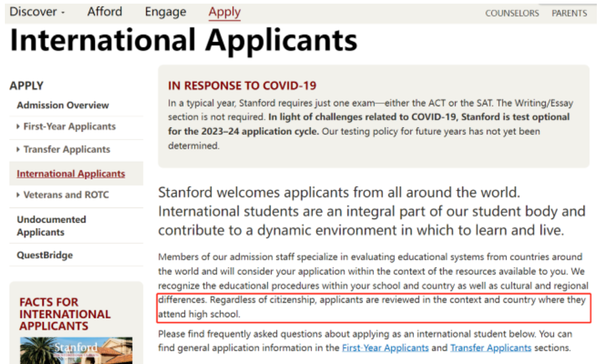Click the Facts for International Applicants heading

point(65,314)
